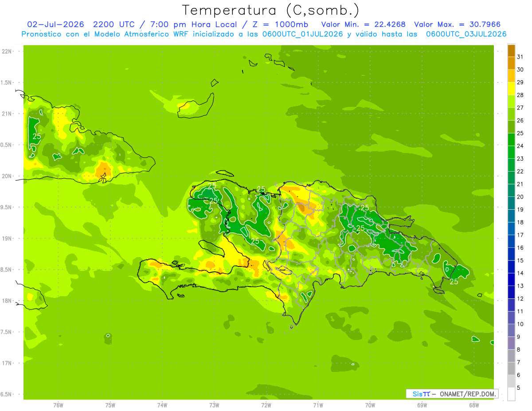Click the legend value label '25'
This screenshot has width=532, height=411.
point(520,133)
